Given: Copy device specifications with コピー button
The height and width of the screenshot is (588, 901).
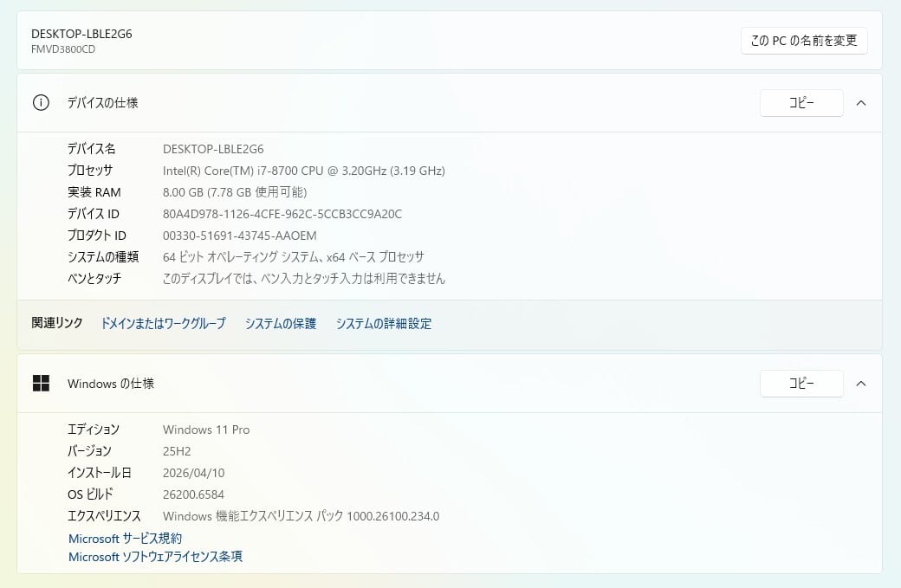Looking at the screenshot, I should pyautogui.click(x=801, y=103).
